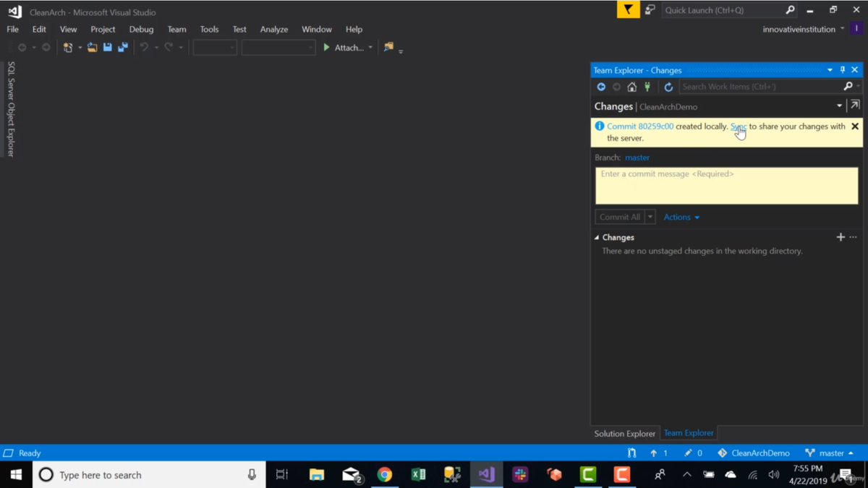The height and width of the screenshot is (488, 868).
Task: Open Chrome from the taskbar
Action: tap(385, 475)
